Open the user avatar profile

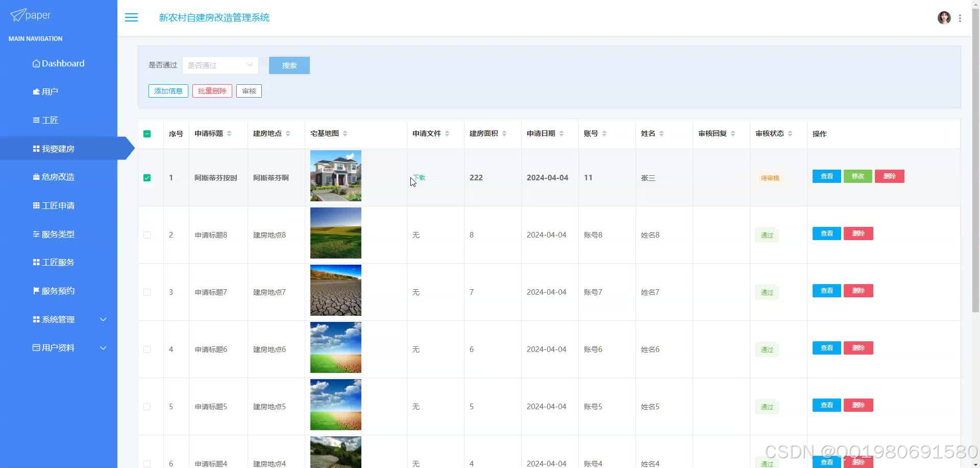pos(944,18)
